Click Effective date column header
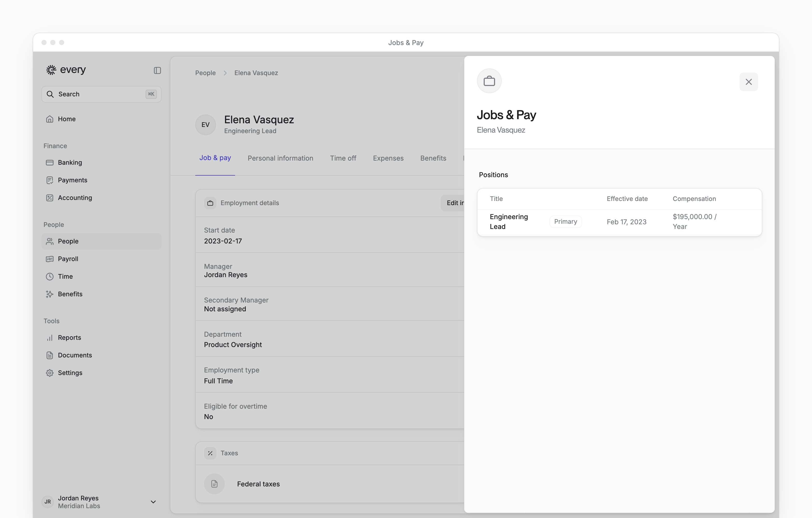 click(x=627, y=199)
